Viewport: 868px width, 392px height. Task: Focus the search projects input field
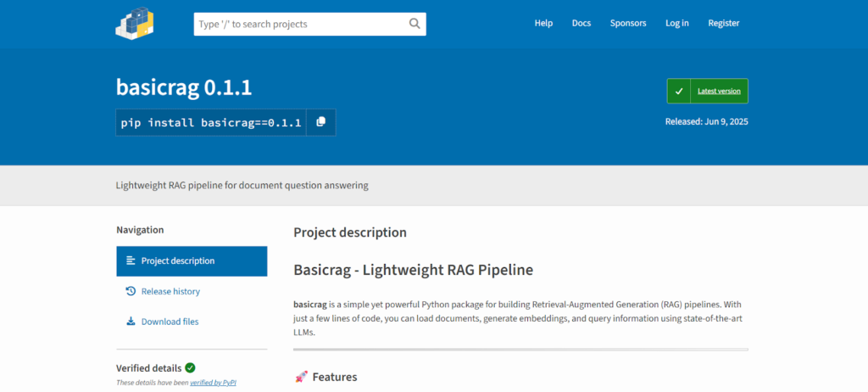(x=300, y=24)
